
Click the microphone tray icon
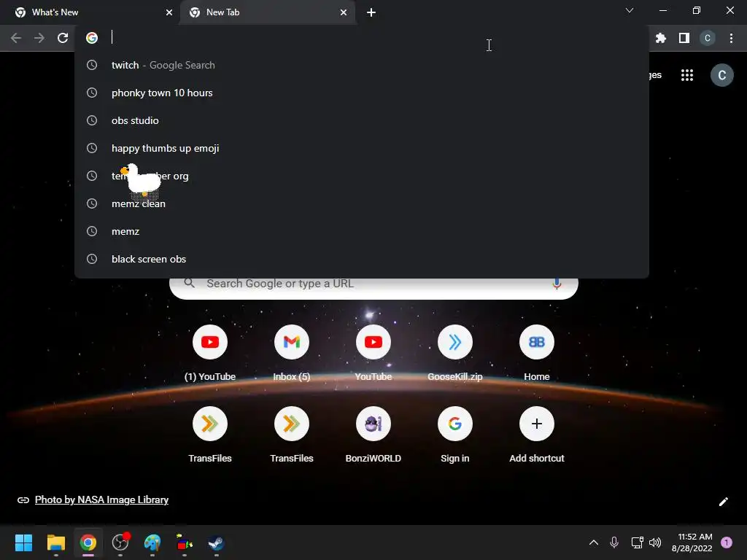click(614, 542)
